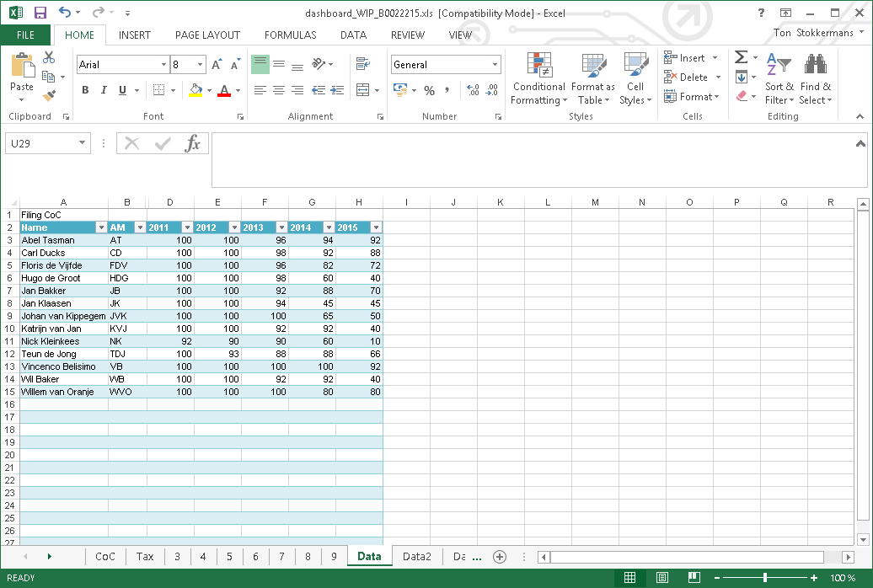Collapse the ribbon with the arrow
The height and width of the screenshot is (588, 873).
[x=860, y=116]
